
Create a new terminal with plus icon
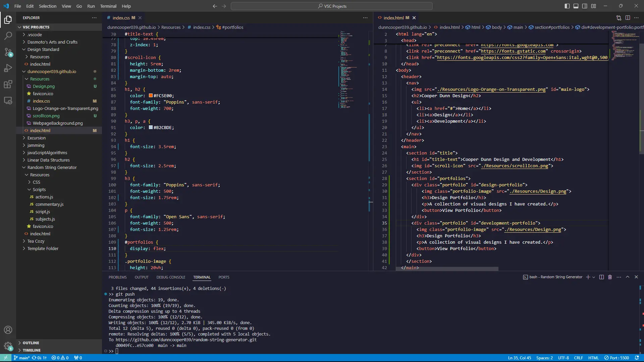588,277
